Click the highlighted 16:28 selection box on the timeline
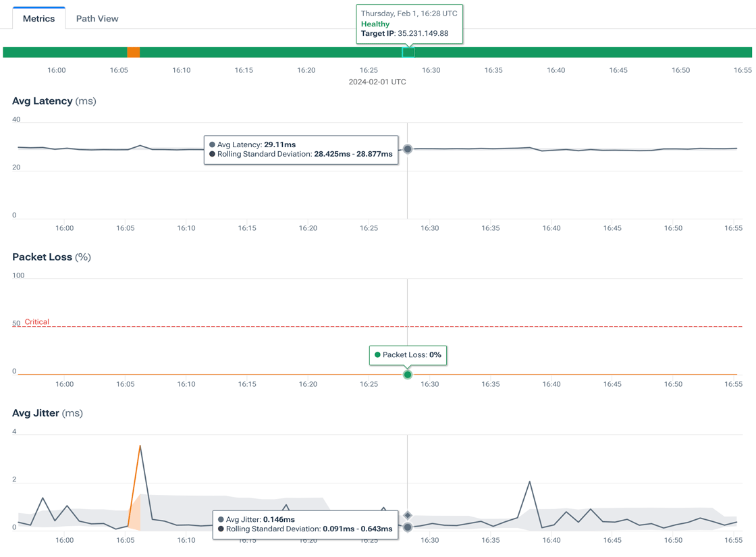756x557 pixels. [x=408, y=51]
